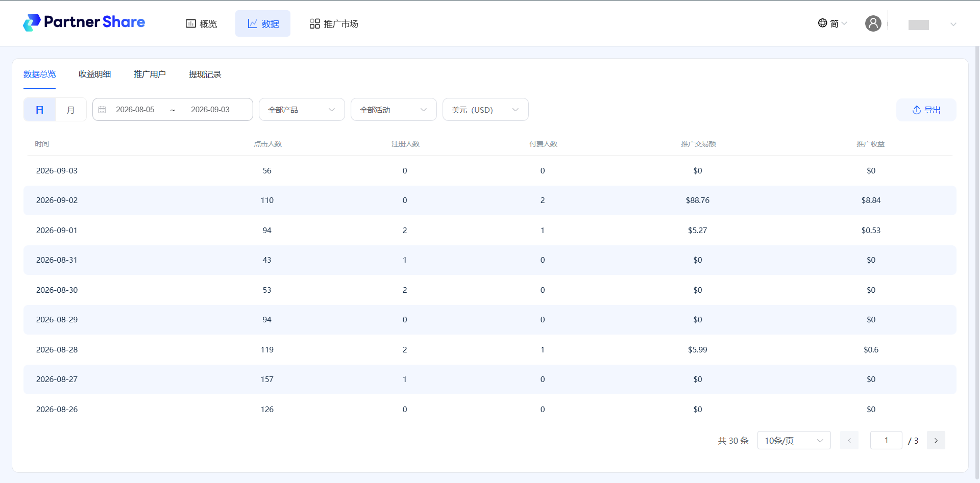980x483 pixels.
Task: Open the 概览 overview nav item
Action: pos(201,23)
